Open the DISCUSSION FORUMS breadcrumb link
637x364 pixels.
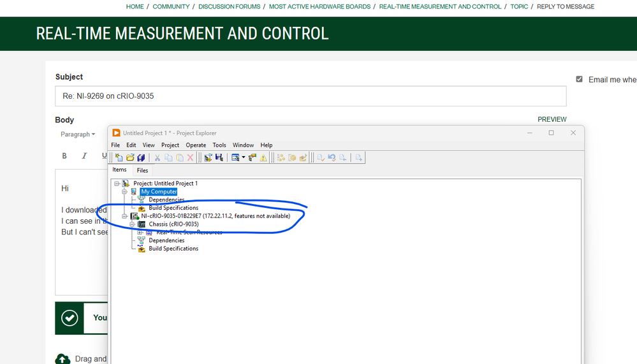click(229, 6)
